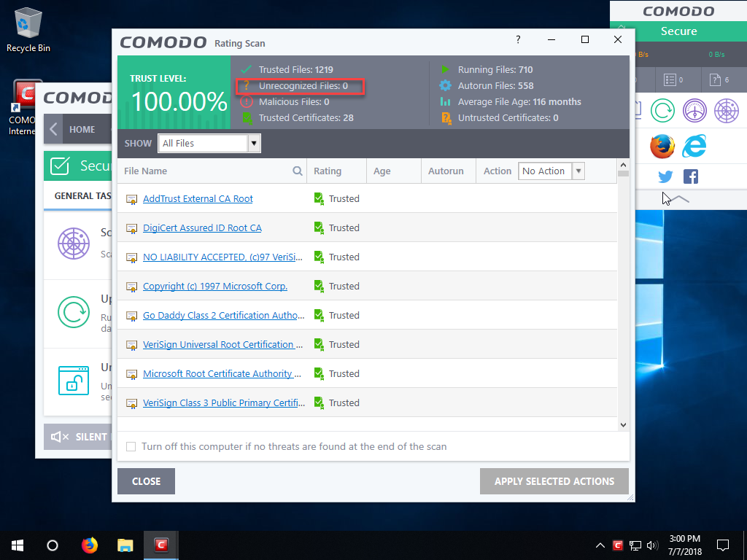This screenshot has height=560, width=747.
Task: Open the help question mark in Rating Scan
Action: tap(518, 39)
